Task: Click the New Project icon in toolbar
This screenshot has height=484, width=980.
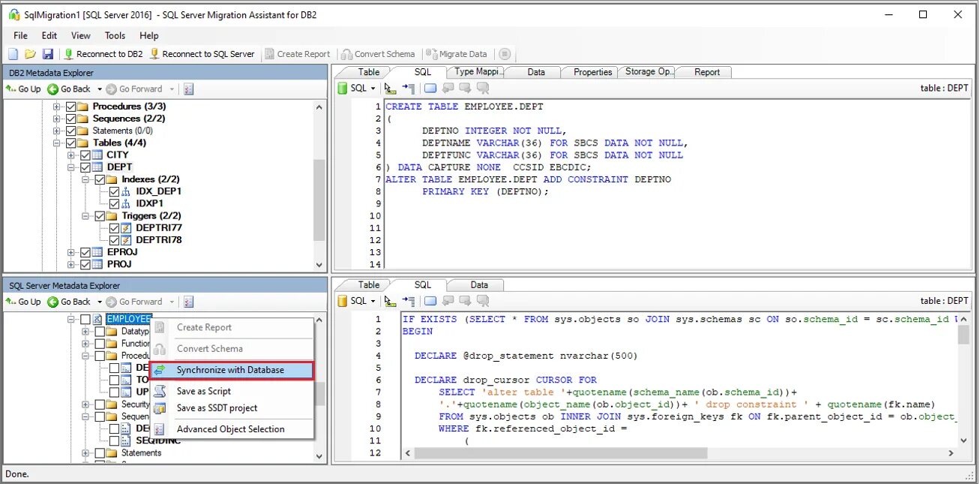Action: (13, 54)
